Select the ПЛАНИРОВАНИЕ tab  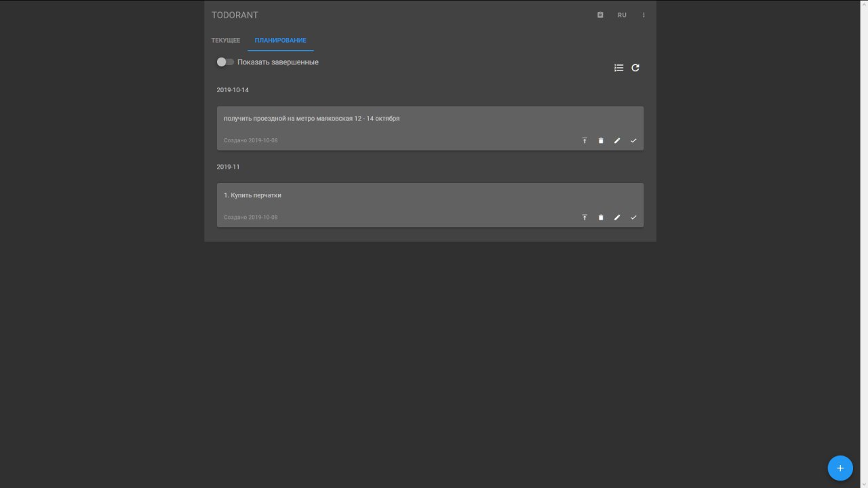point(280,40)
